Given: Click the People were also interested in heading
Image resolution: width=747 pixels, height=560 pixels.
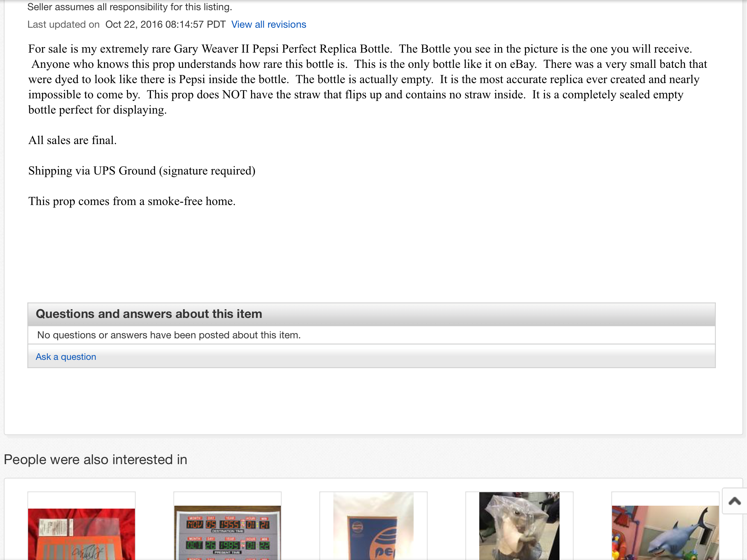Looking at the screenshot, I should [96, 459].
